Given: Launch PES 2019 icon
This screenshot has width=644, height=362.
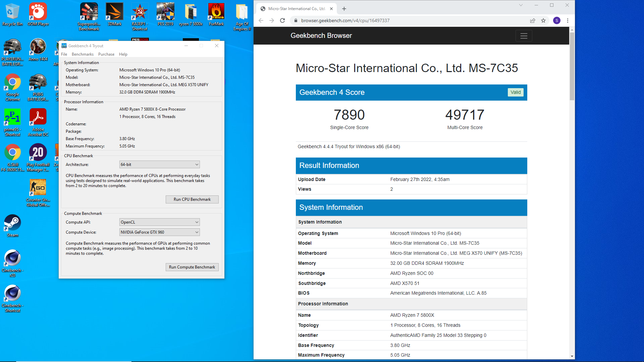Looking at the screenshot, I should tap(165, 15).
